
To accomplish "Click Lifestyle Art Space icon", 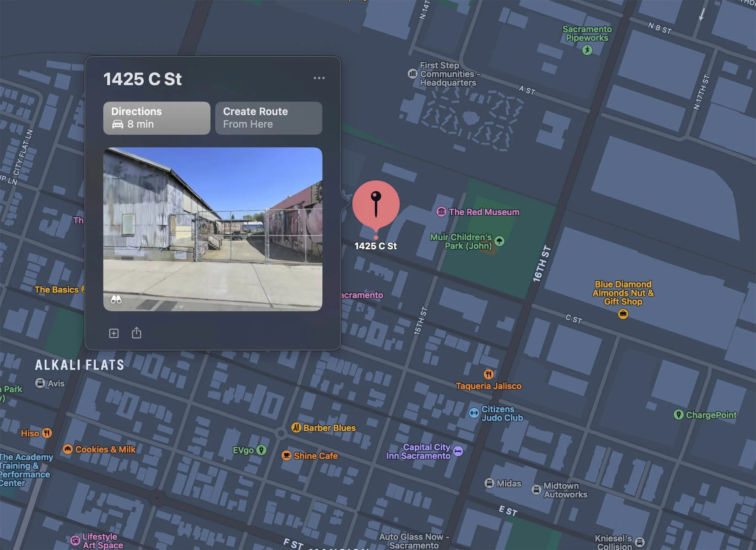I will (75, 540).
